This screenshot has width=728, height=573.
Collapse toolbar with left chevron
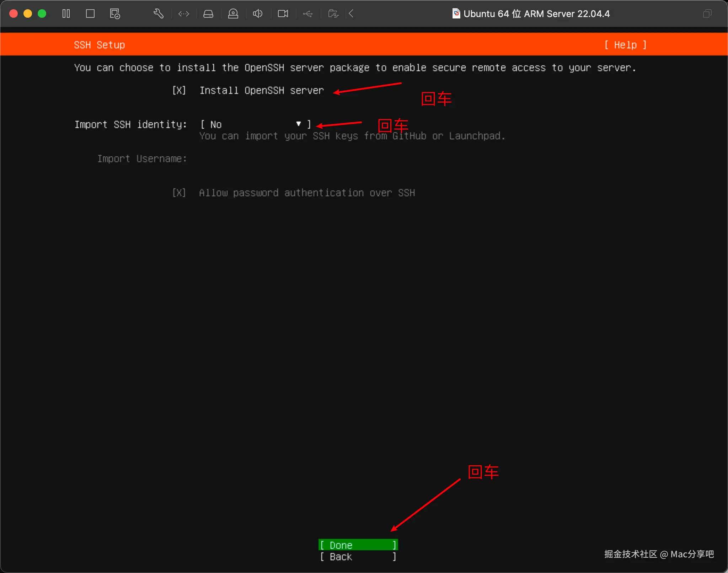point(351,14)
